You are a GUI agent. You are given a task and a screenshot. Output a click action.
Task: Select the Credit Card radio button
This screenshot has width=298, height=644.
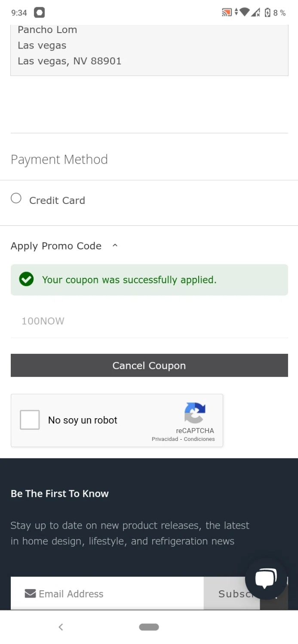(16, 198)
